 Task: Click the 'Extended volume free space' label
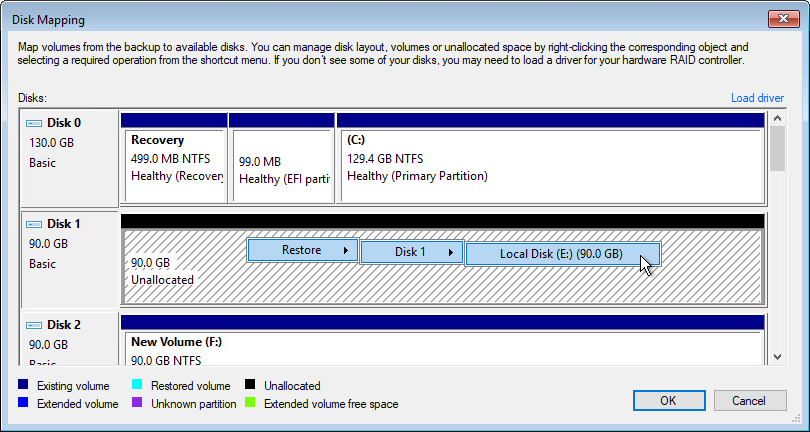(331, 404)
